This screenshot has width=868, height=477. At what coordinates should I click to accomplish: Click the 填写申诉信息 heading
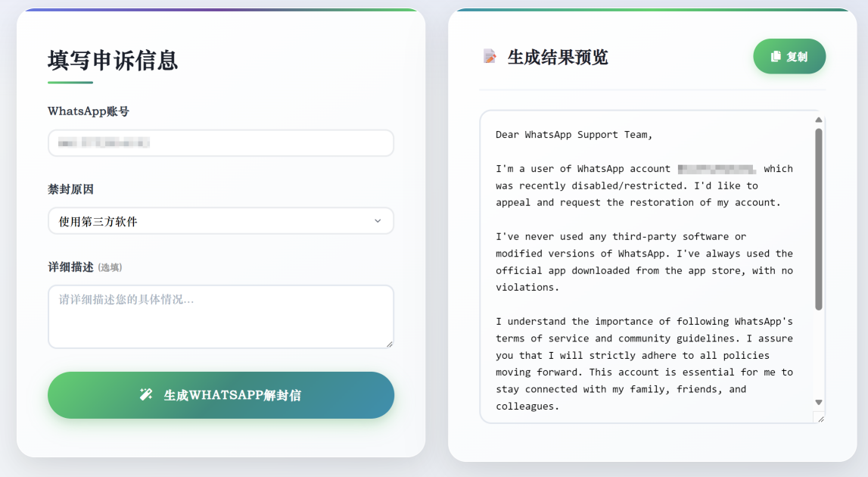click(113, 61)
